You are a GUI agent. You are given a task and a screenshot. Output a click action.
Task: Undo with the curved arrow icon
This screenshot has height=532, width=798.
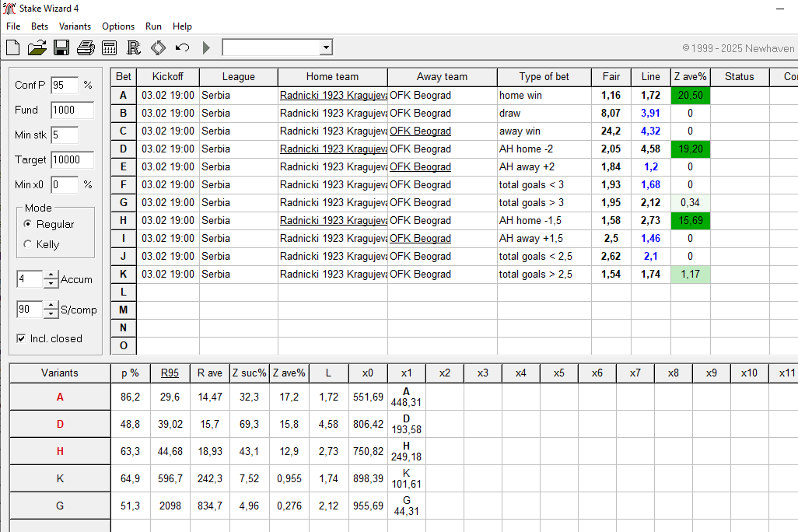pyautogui.click(x=182, y=48)
